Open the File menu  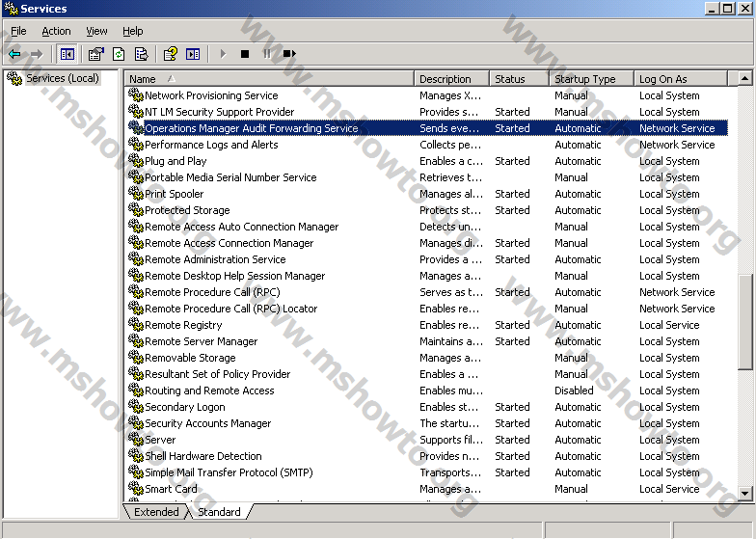(18, 31)
